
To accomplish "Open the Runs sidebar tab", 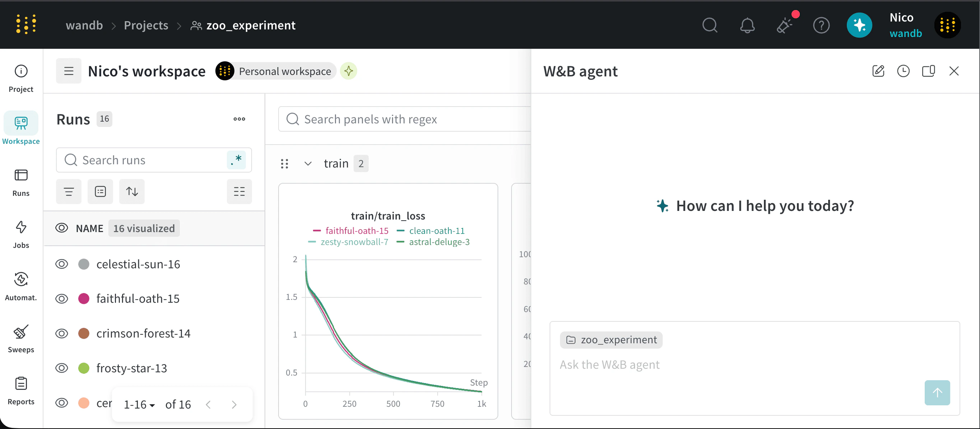I will [x=21, y=183].
